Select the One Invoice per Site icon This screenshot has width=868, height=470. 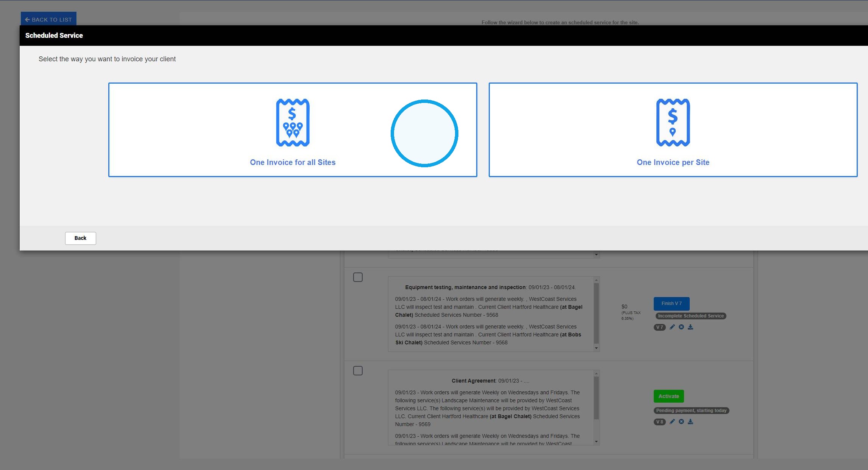tap(673, 123)
